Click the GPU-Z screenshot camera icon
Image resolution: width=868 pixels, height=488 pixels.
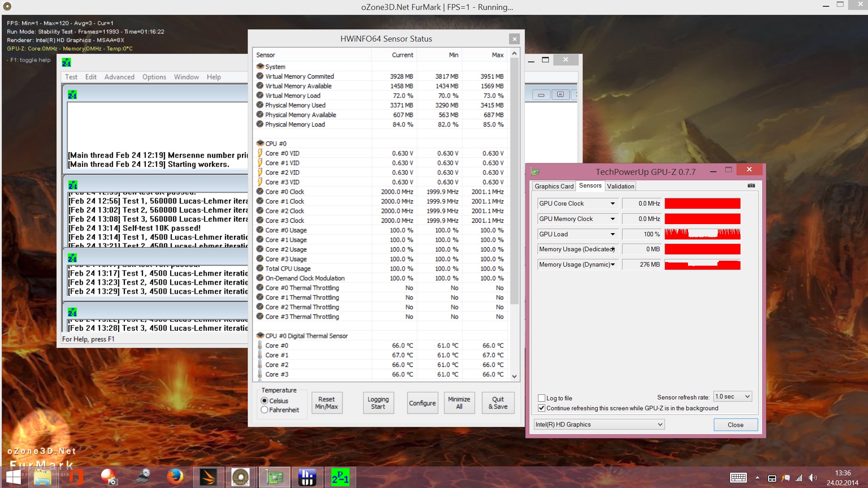751,186
